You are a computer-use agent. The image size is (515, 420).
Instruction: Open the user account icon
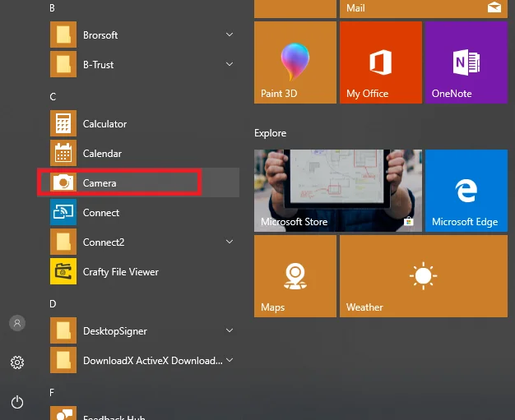17,323
